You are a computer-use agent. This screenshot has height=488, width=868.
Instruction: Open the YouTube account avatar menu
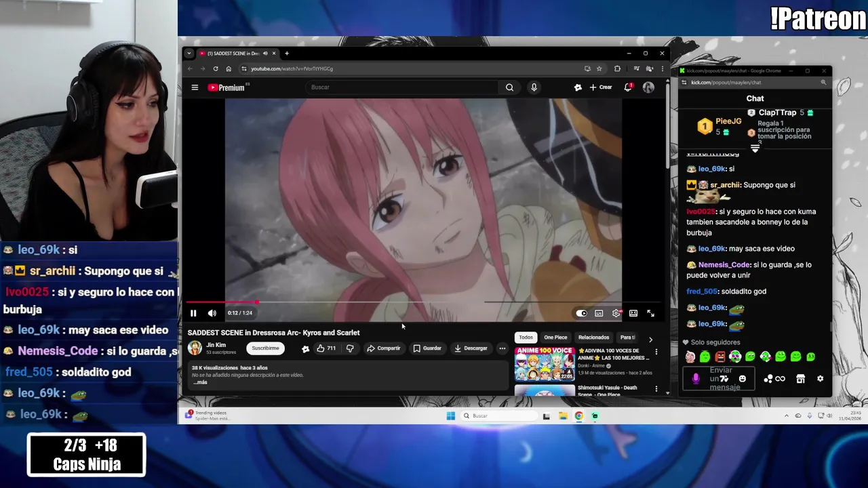[x=648, y=87]
